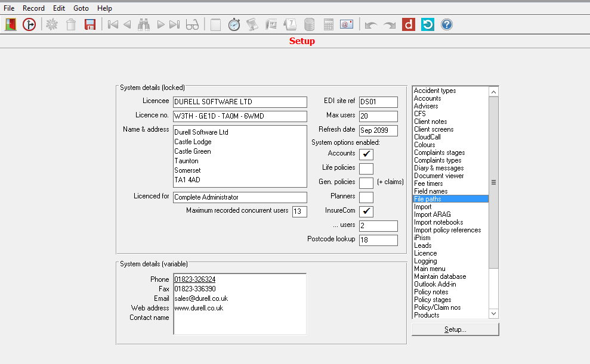The width and height of the screenshot is (590, 364).
Task: Click the binoculars find icon
Action: (144, 25)
